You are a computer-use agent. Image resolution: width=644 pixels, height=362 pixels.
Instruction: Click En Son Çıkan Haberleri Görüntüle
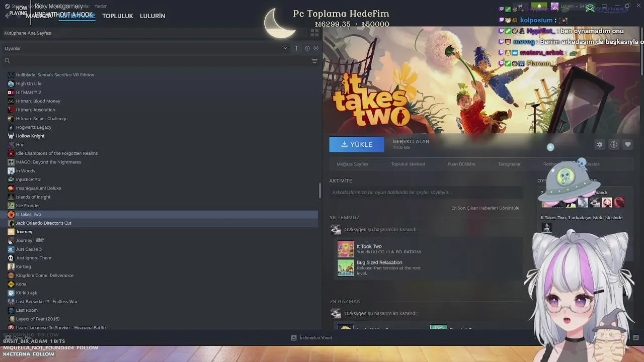coord(485,208)
